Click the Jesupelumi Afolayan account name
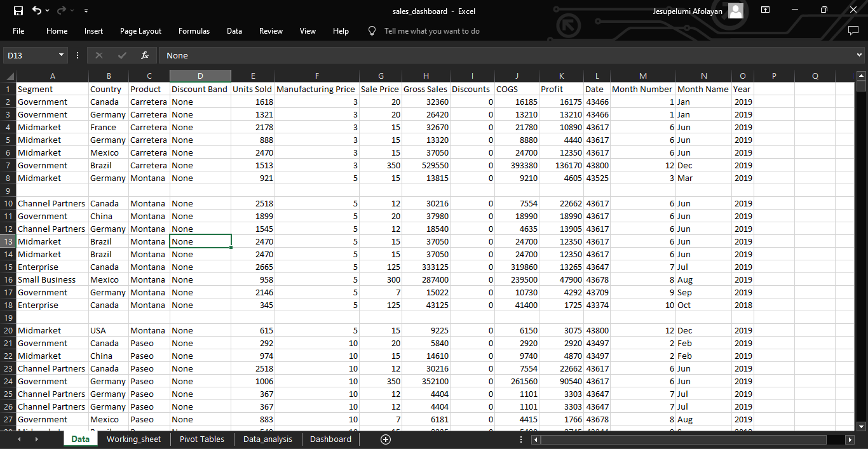 [688, 11]
